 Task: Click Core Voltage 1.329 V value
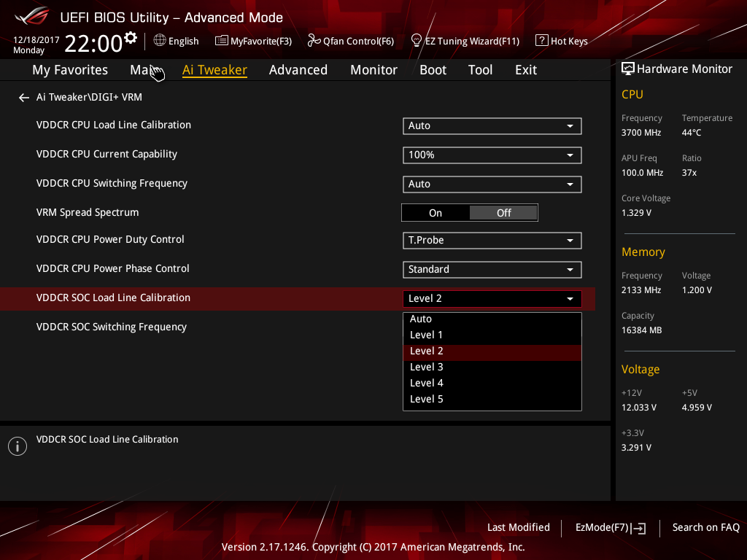pyautogui.click(x=636, y=213)
